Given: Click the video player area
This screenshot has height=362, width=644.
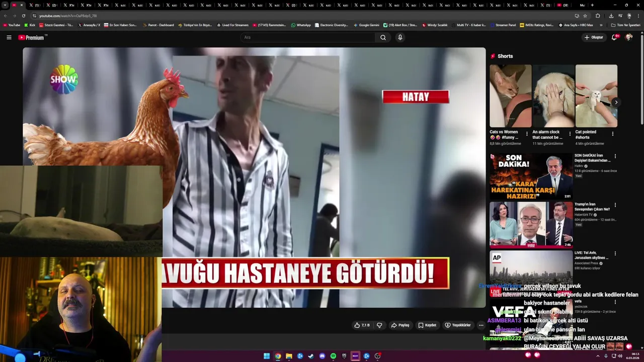Looking at the screenshot, I should [254, 177].
